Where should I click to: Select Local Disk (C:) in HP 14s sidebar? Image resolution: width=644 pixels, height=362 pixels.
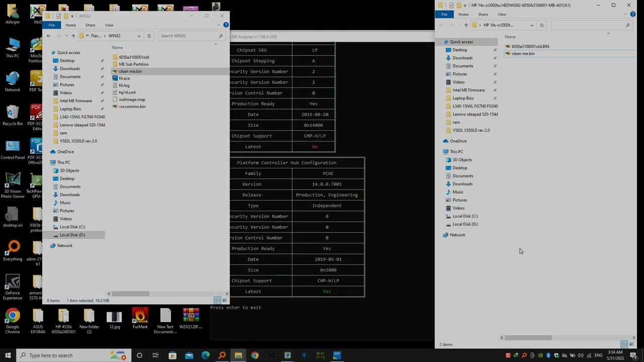pos(465,216)
